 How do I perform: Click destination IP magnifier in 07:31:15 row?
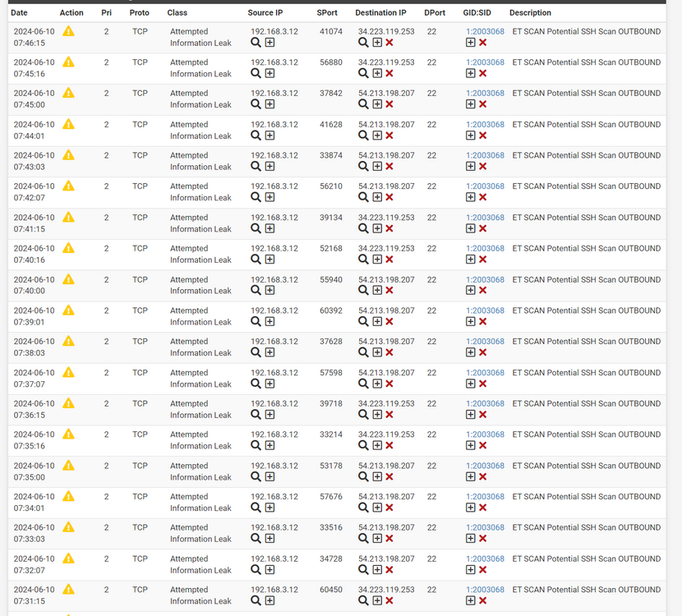[x=363, y=600]
